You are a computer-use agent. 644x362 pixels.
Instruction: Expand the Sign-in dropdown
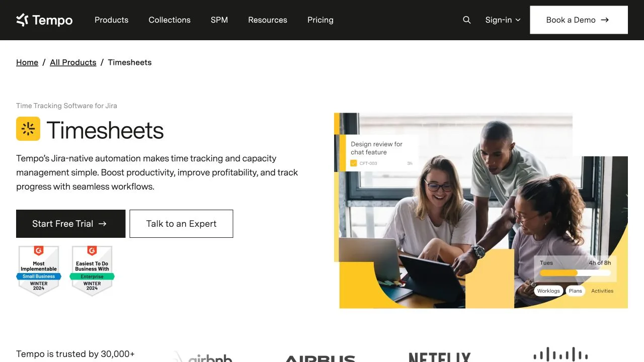click(x=503, y=20)
